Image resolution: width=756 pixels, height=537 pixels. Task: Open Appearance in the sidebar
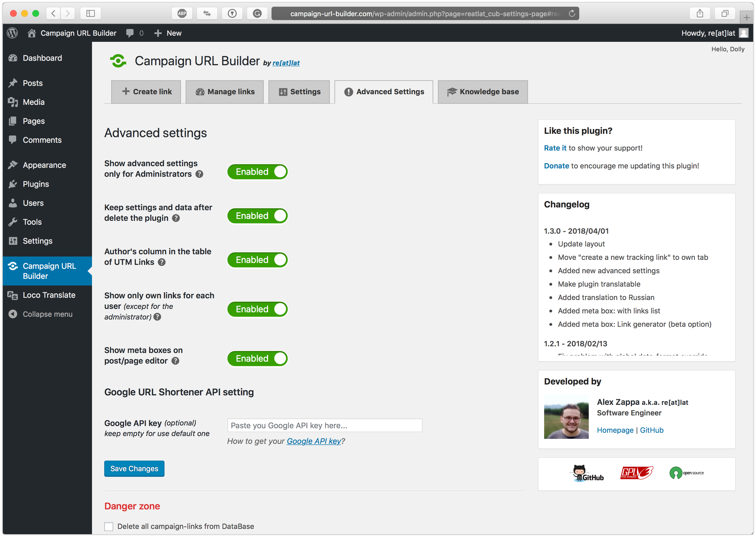click(x=47, y=165)
